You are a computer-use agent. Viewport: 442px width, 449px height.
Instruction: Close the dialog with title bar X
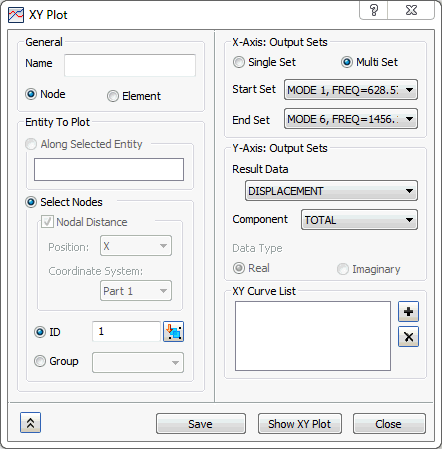click(411, 10)
